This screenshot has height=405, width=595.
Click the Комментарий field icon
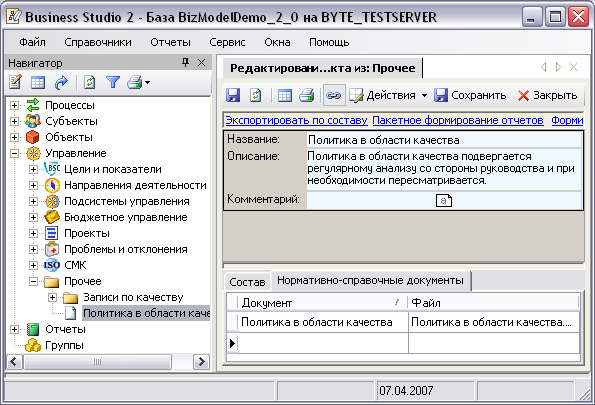point(444,200)
